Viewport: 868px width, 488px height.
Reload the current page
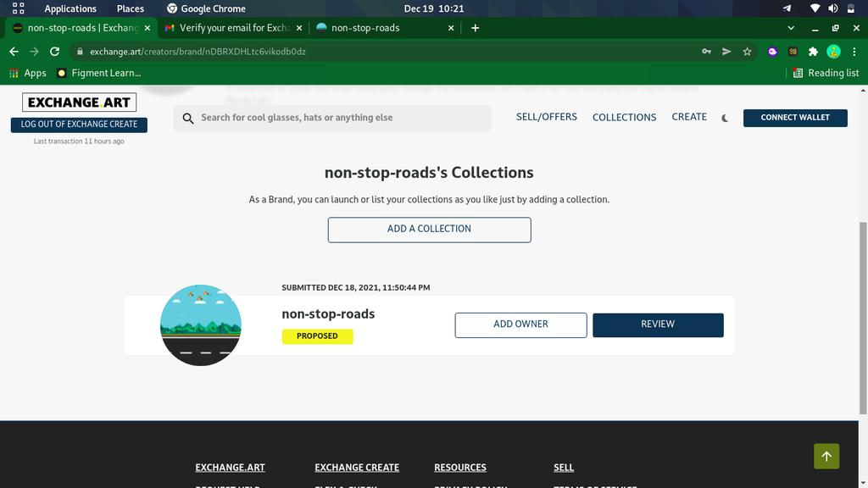pos(54,52)
